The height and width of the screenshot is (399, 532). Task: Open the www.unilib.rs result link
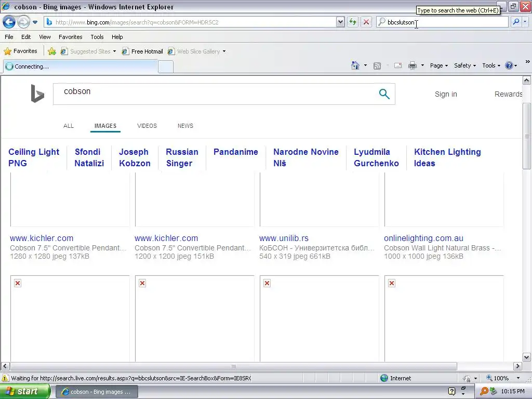(284, 238)
